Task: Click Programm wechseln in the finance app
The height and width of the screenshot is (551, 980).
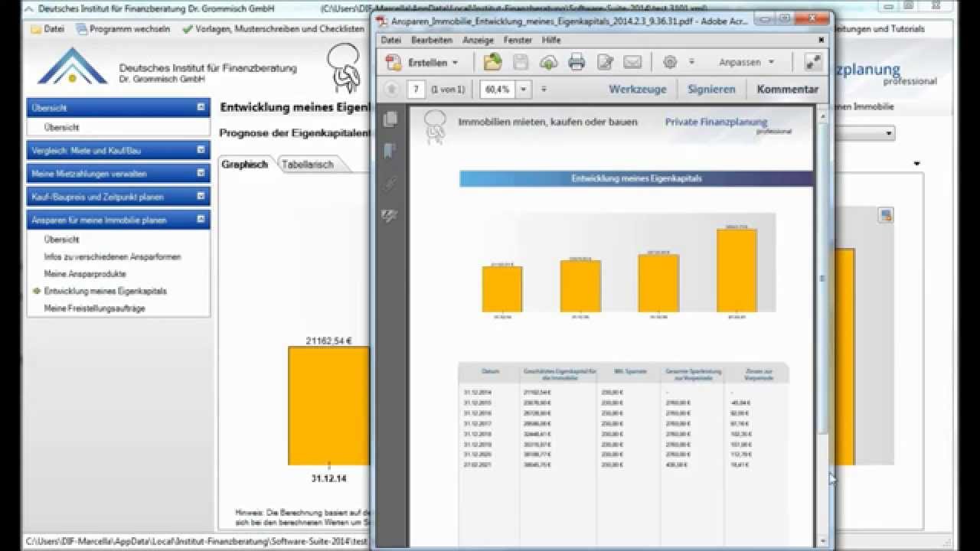Action: 122,29
